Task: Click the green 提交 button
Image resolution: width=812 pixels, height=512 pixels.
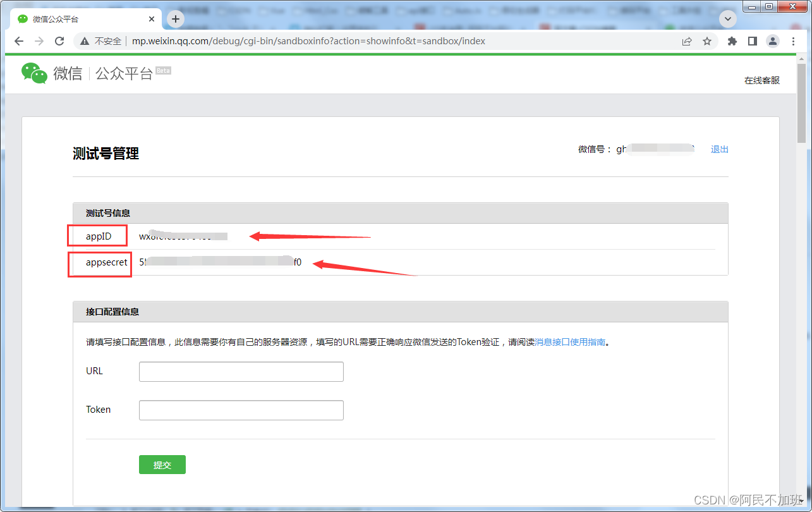Action: coord(162,465)
